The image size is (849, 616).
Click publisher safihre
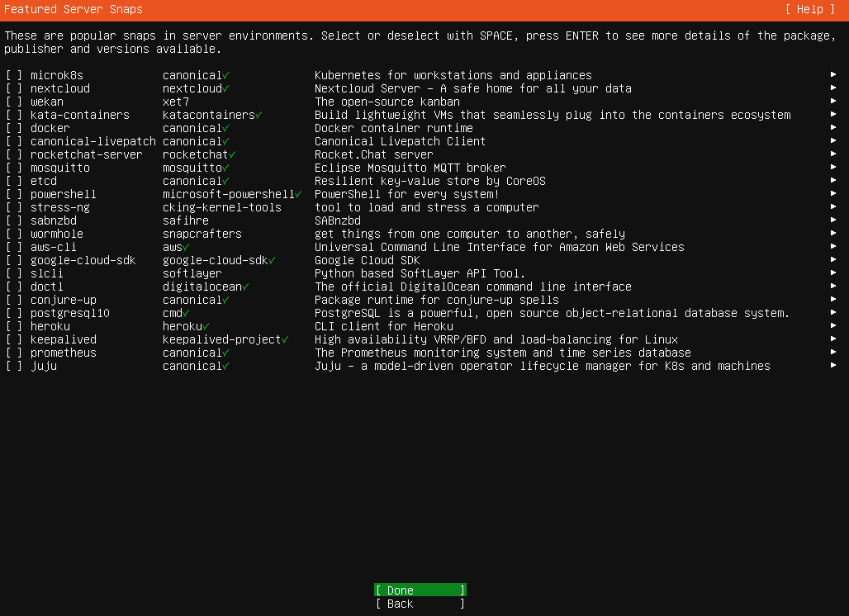click(x=186, y=220)
